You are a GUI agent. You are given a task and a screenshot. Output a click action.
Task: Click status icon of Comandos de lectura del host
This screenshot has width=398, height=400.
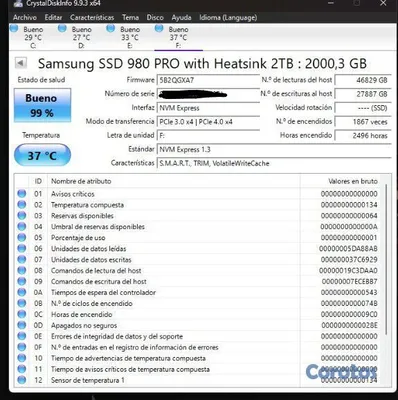[x=22, y=270]
